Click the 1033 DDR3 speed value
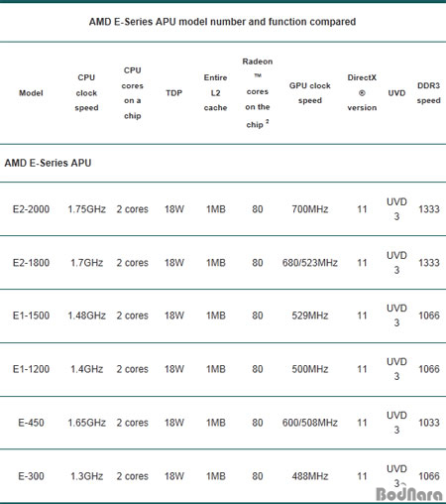Screen dimensions: 446x504 click(429, 423)
